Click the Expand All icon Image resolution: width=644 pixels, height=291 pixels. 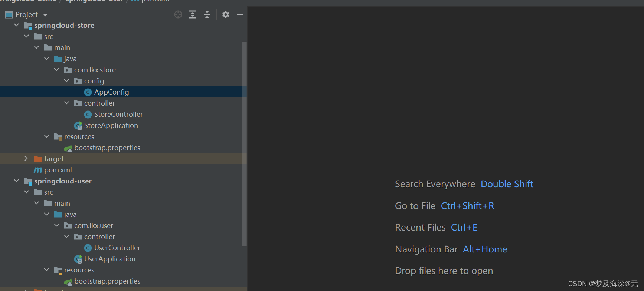point(193,14)
